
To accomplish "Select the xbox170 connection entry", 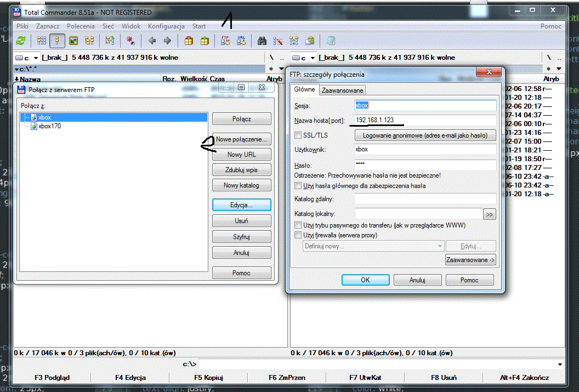I will click(x=49, y=126).
